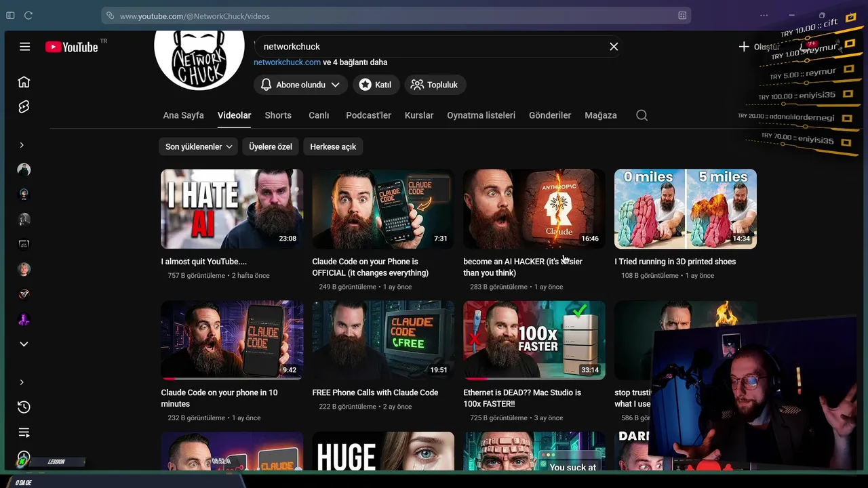This screenshot has width=868, height=488.
Task: Search within channel using magnifier icon
Action: point(642,115)
